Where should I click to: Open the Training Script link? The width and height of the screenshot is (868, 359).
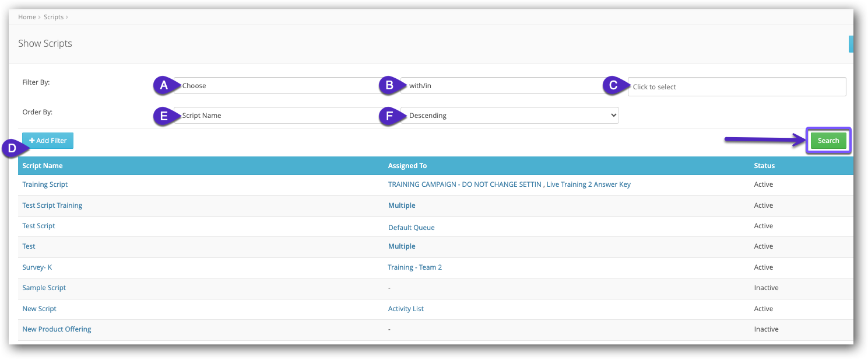point(45,184)
